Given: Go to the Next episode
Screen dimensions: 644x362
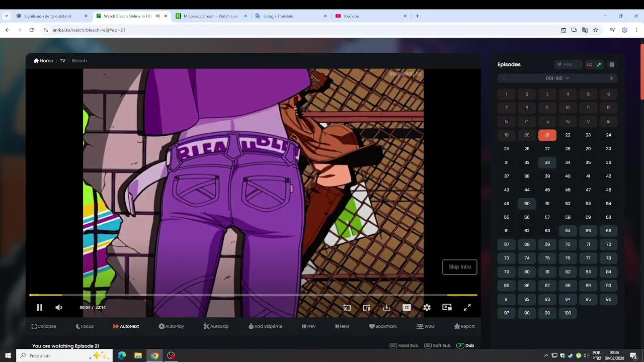Looking at the screenshot, I should 342,326.
